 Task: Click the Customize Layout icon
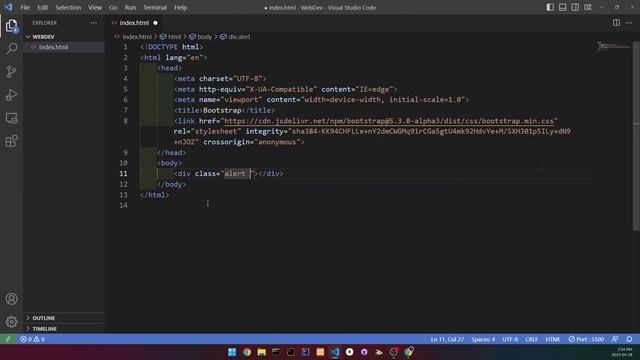point(588,7)
